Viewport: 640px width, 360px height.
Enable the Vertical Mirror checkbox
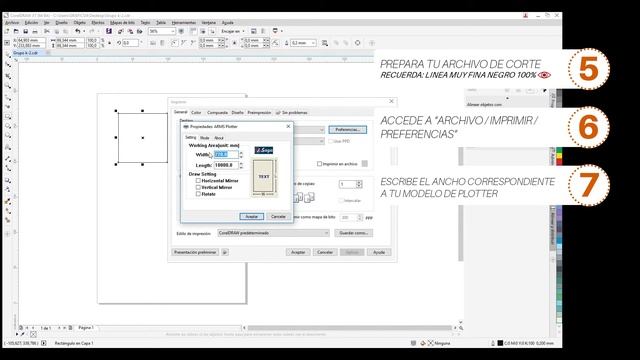(x=198, y=187)
